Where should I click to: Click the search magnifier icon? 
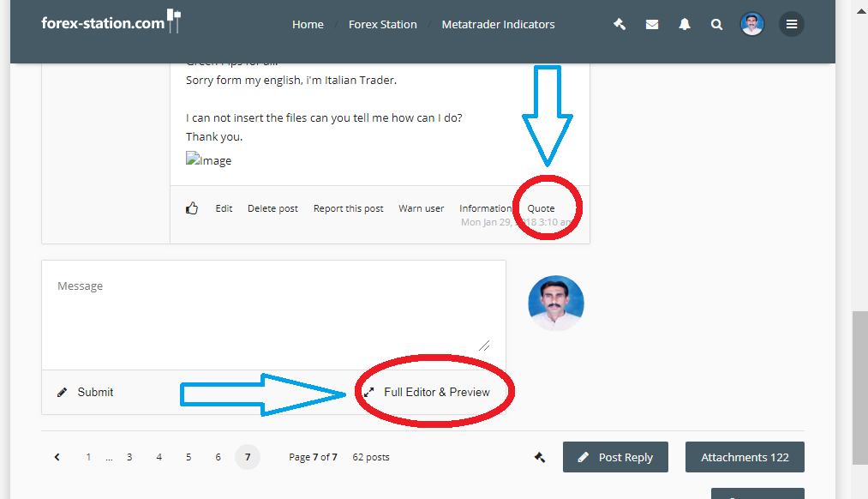click(x=716, y=24)
